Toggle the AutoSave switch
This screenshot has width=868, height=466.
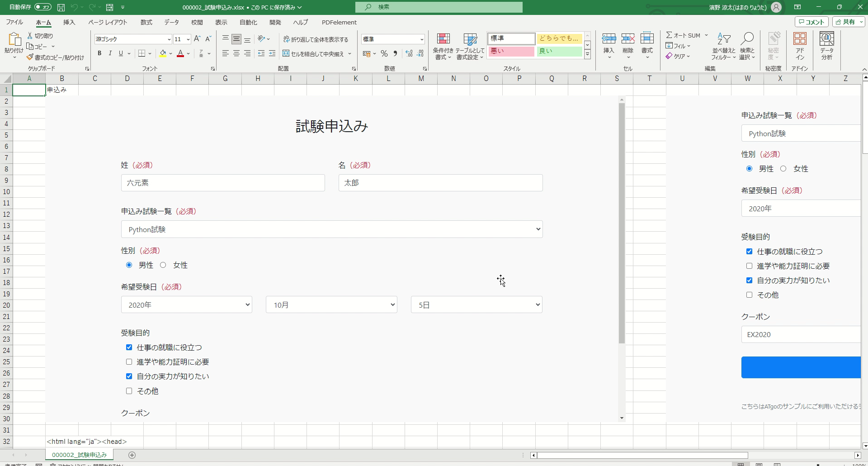click(43, 7)
